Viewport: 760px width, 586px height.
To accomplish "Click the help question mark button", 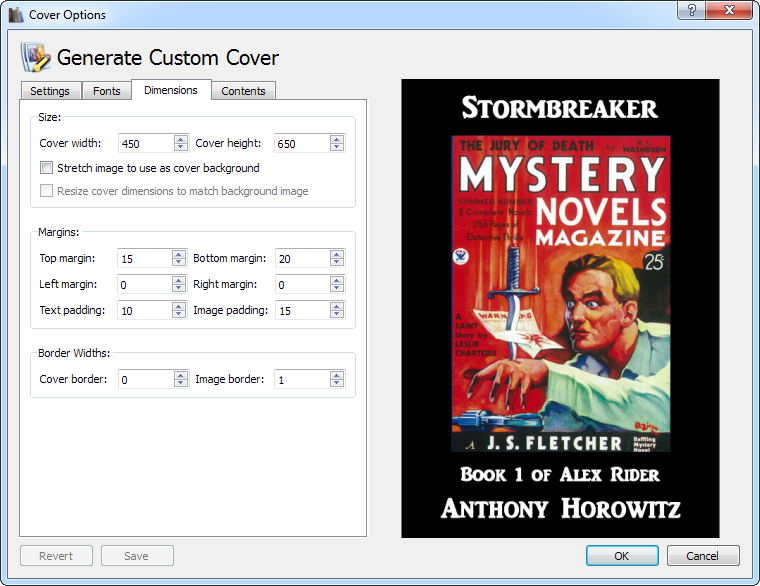I will click(692, 10).
